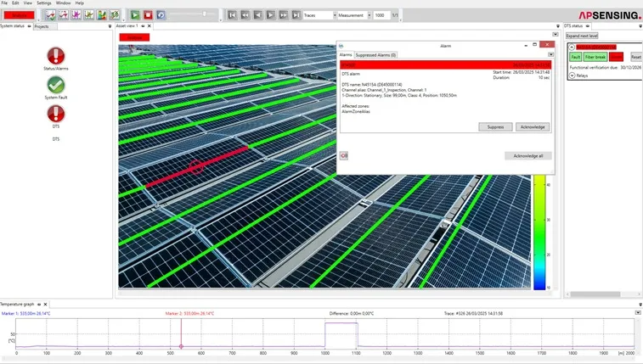Click the green Play button in toolbar
This screenshot has width=643, height=364.
135,15
